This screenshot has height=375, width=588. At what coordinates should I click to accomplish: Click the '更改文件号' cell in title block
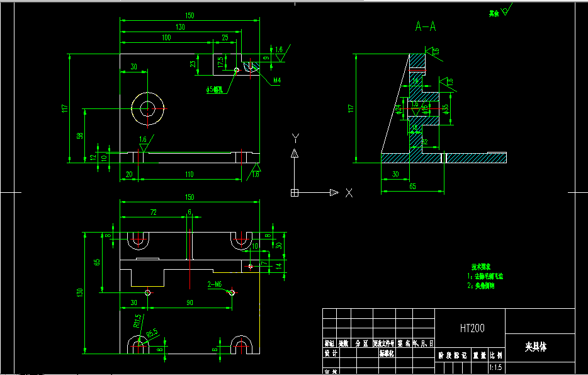coord(384,343)
